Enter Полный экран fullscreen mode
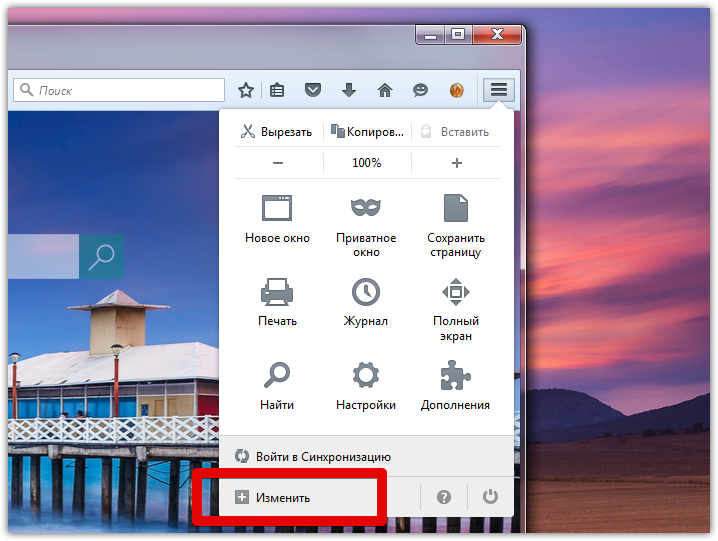The height and width of the screenshot is (541, 718). coord(456,309)
